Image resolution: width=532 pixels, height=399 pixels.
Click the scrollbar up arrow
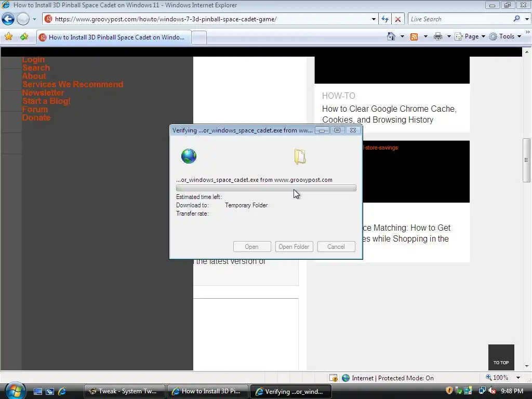tap(527, 52)
